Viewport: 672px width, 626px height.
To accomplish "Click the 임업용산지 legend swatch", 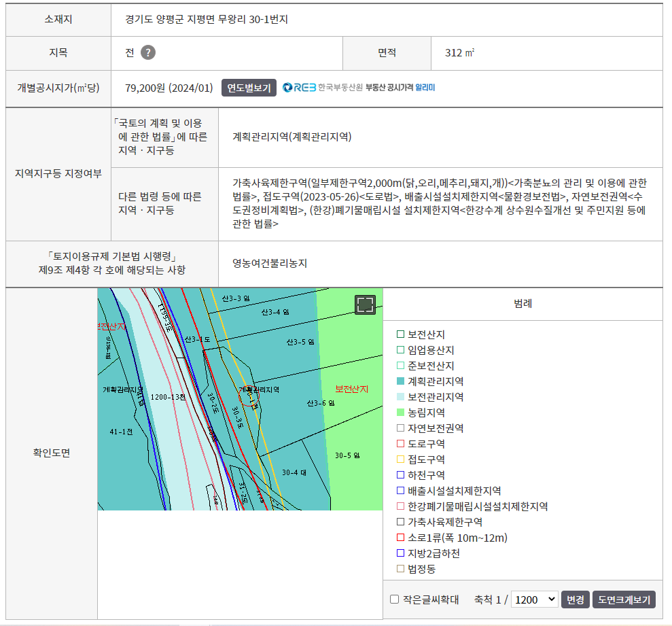I will pyautogui.click(x=401, y=350).
